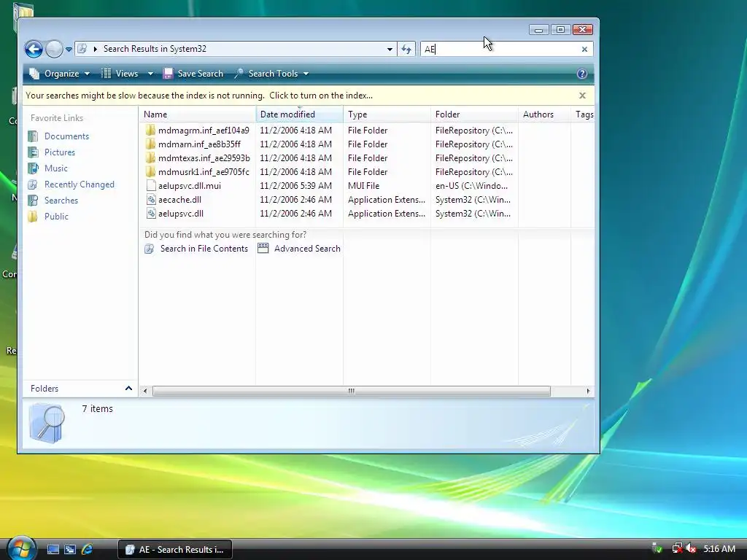Open the Search Tools dropdown arrow
The height and width of the screenshot is (560, 747).
306,74
